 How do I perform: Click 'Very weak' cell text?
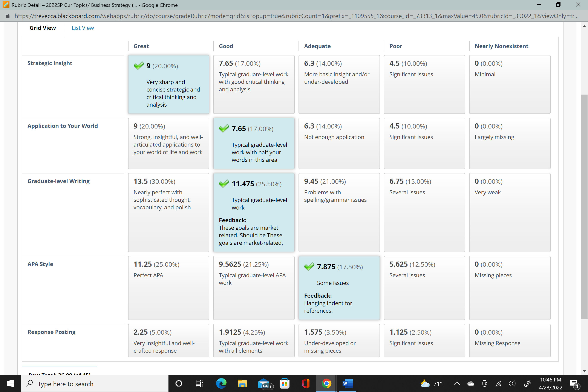[487, 192]
